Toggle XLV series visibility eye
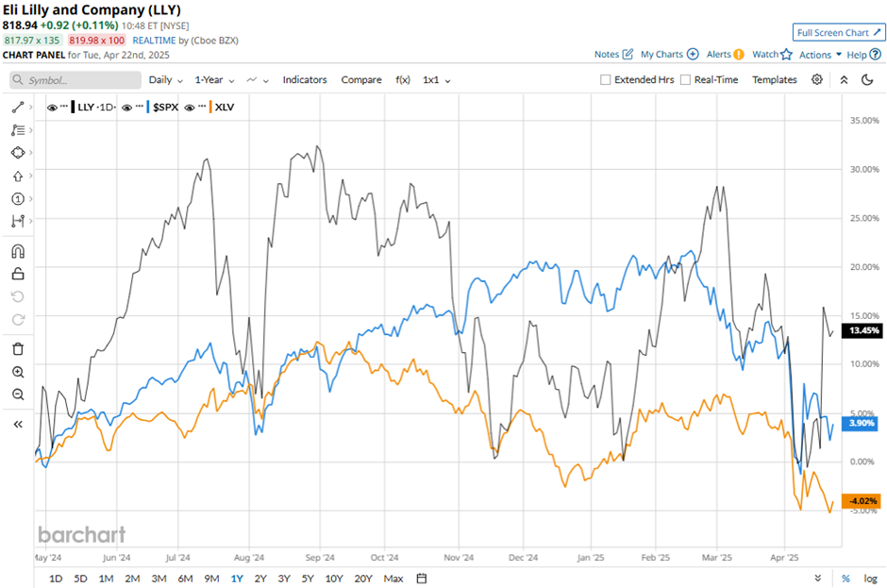887x588 pixels. [x=190, y=108]
